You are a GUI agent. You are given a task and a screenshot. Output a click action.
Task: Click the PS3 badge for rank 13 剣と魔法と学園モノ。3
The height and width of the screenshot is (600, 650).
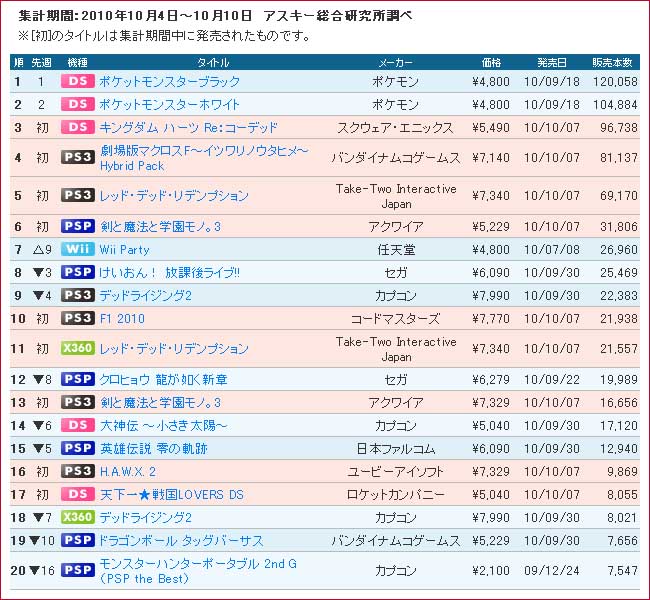[78, 402]
